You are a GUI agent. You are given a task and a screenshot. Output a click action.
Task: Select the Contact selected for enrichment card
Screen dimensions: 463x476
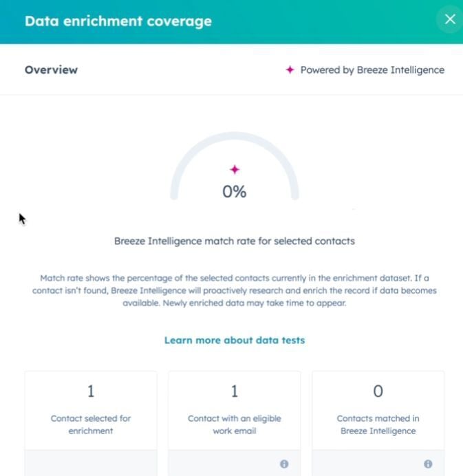point(91,424)
